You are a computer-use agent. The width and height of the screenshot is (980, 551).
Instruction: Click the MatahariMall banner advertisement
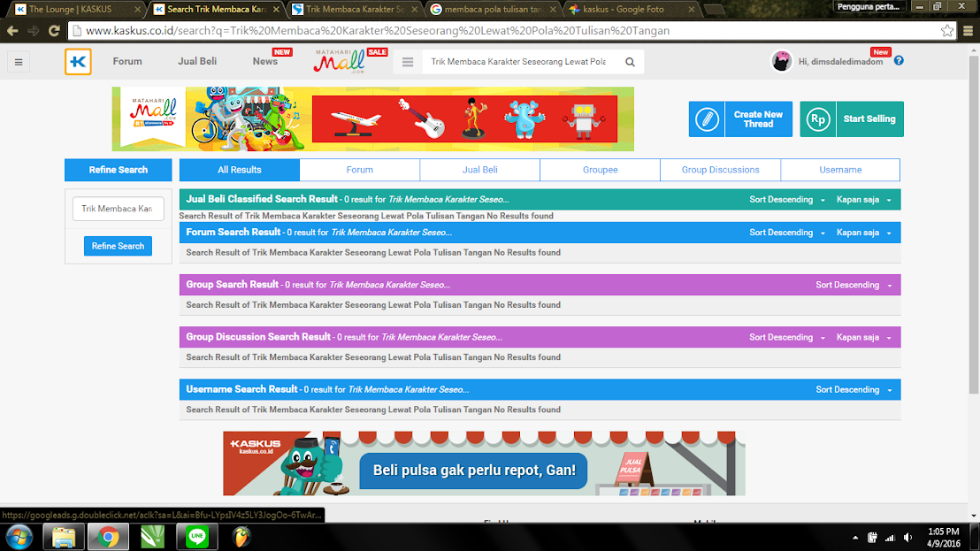(x=373, y=119)
